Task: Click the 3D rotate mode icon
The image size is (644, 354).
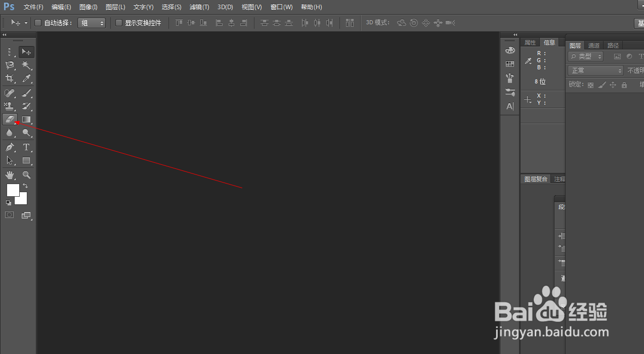Action: (x=402, y=23)
